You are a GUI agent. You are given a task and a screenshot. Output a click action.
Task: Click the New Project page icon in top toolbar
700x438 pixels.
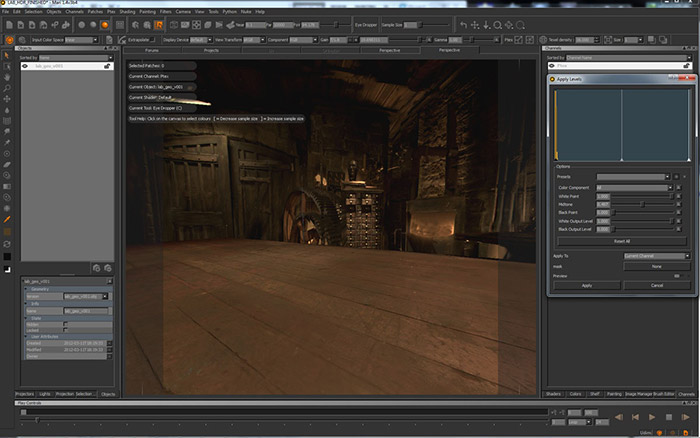tap(9, 25)
